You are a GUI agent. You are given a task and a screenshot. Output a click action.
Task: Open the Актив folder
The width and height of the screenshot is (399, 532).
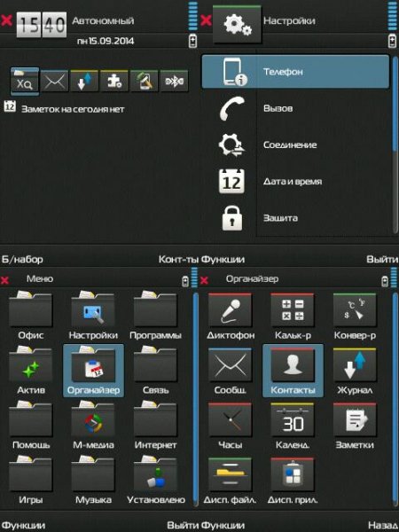coord(30,372)
